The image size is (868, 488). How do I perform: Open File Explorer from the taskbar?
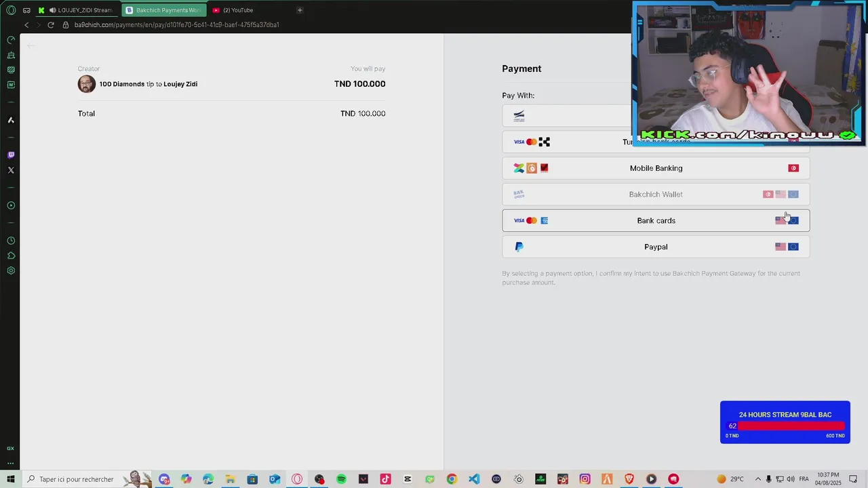point(231,479)
